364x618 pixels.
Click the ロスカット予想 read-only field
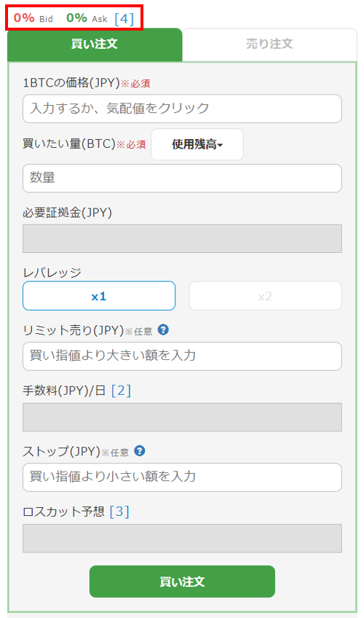(182, 538)
